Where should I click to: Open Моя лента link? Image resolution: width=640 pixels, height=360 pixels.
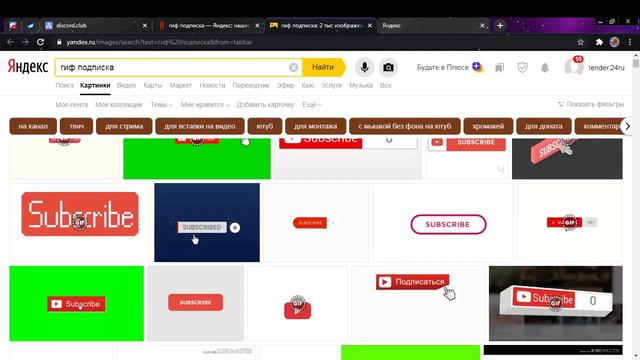71,105
